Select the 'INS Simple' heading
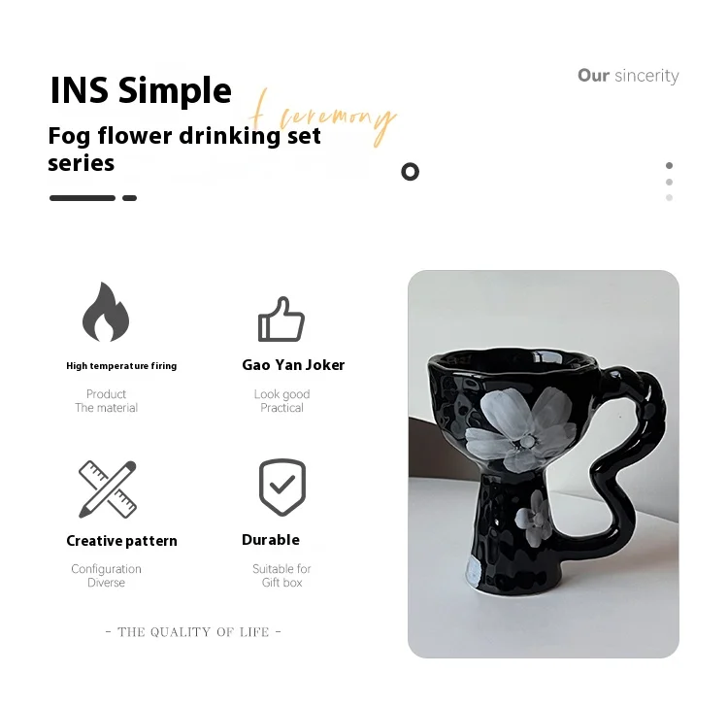The image size is (728, 707). click(141, 90)
